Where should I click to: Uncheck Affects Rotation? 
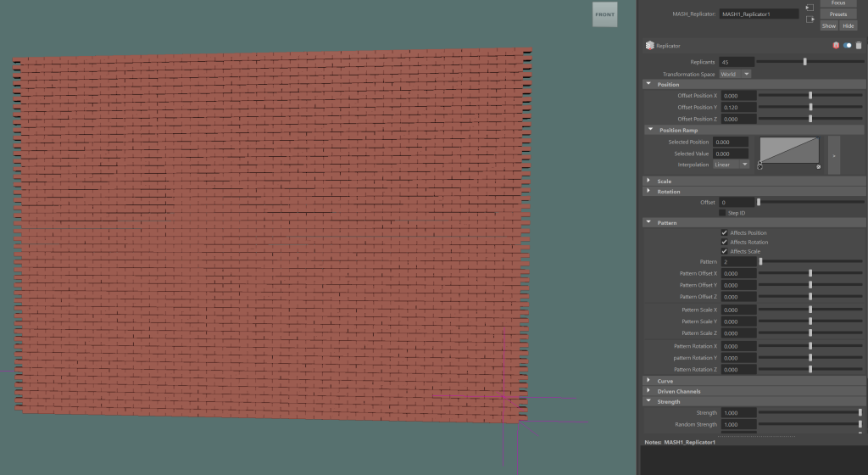click(724, 243)
